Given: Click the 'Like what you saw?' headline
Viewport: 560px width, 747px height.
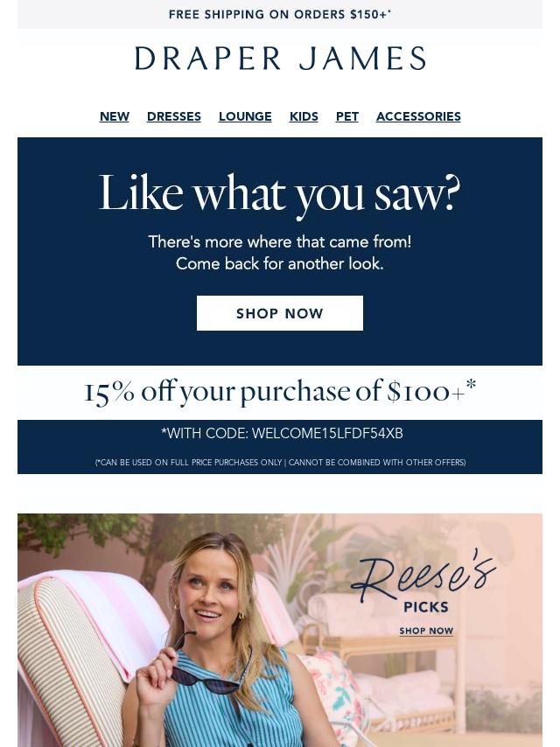Looking at the screenshot, I should [x=280, y=194].
